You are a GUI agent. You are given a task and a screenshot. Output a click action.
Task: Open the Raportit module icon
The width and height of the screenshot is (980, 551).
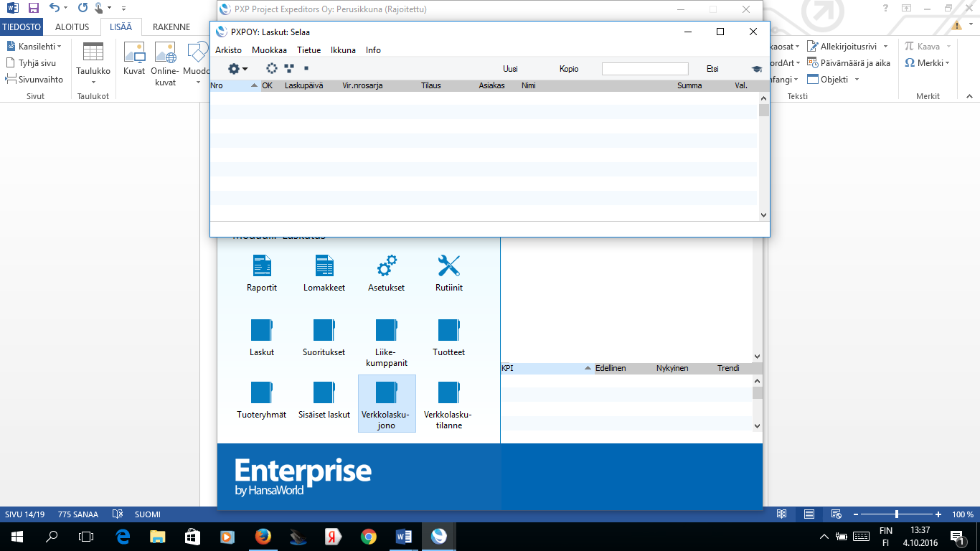click(x=262, y=267)
